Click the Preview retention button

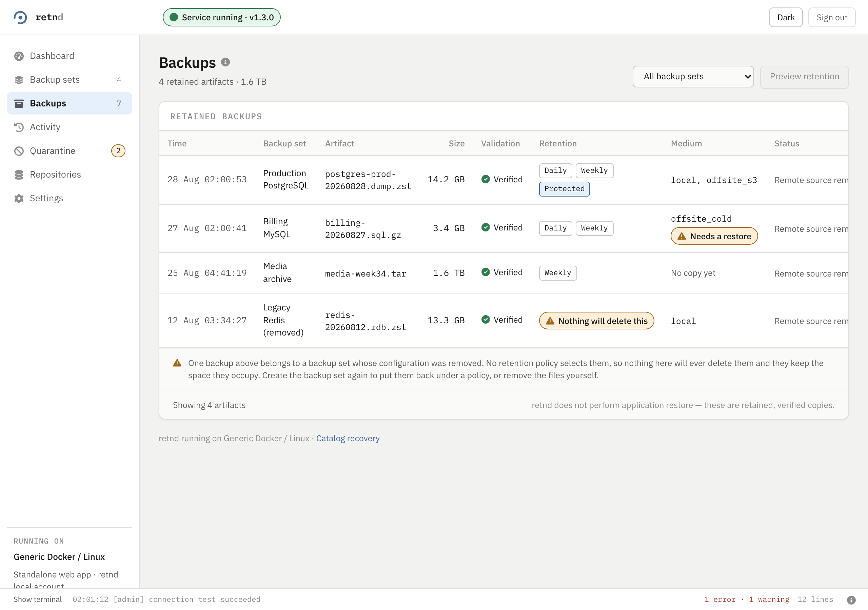(x=804, y=77)
